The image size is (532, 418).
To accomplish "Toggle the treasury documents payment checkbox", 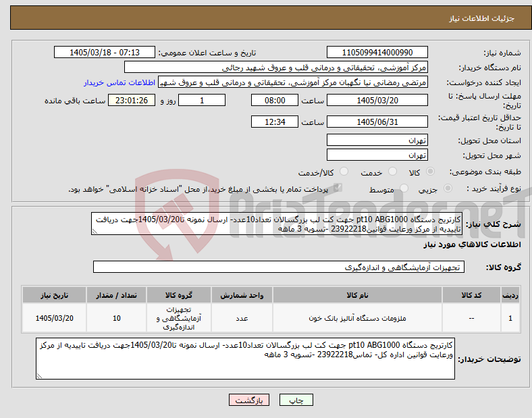I will [x=338, y=188].
